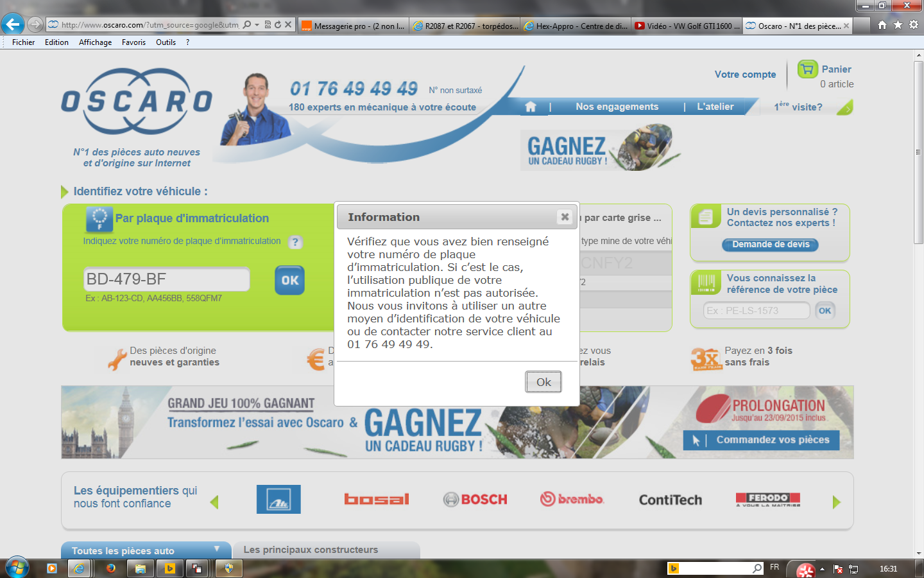Switch to Les principaux constructeurs tab
The width and height of the screenshot is (924, 578).
[311, 550]
